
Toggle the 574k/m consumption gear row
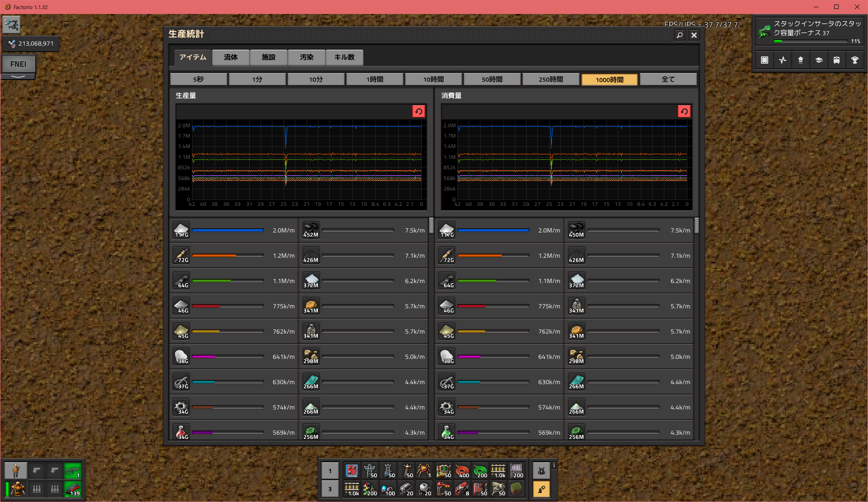tap(499, 407)
